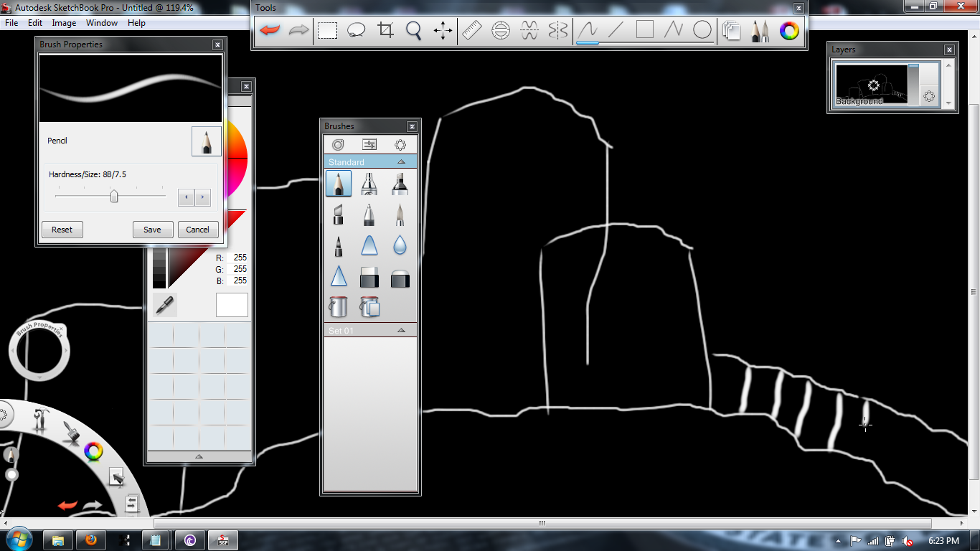Click the dotted circle icon in Brushes panel
Viewport: 980px width, 551px height.
click(400, 144)
